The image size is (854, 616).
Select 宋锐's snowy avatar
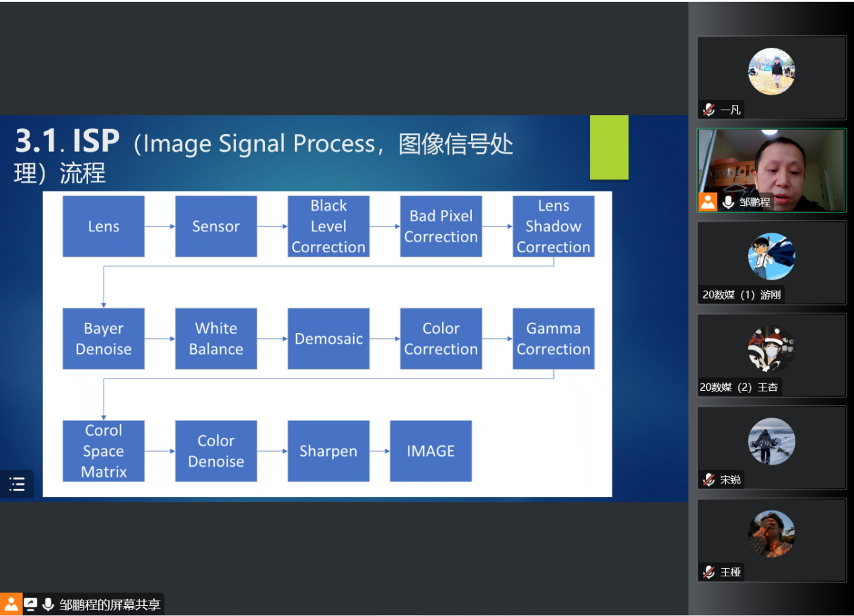pos(771,441)
